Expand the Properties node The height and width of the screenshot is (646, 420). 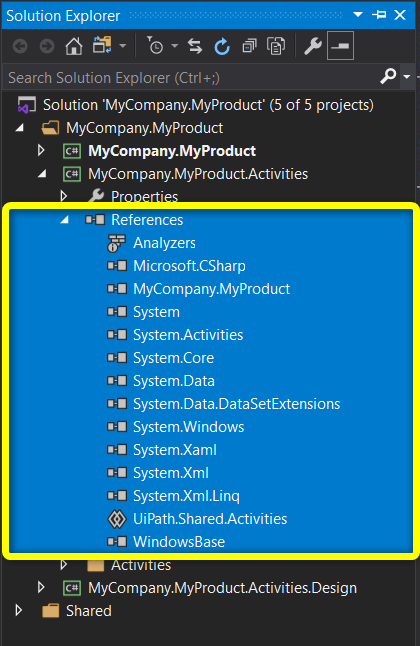pos(63,196)
